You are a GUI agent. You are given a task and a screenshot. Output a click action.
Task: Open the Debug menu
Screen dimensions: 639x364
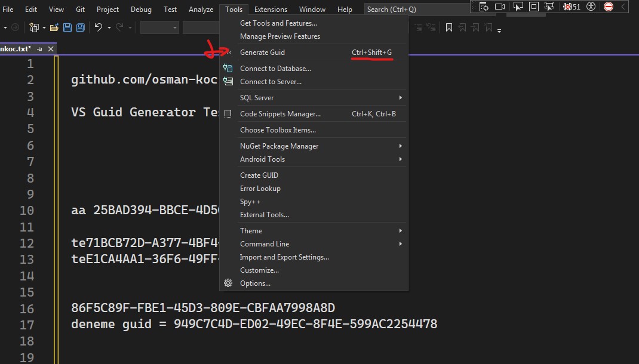coord(141,9)
